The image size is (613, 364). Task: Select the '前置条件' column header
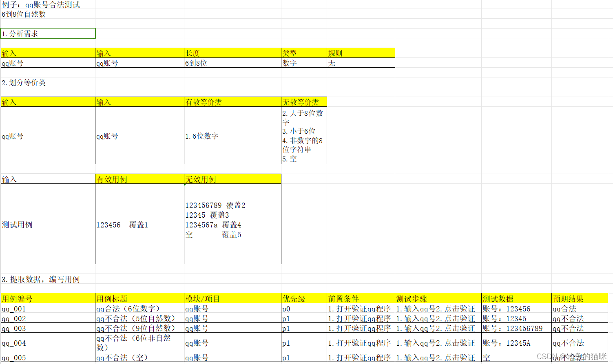click(361, 298)
